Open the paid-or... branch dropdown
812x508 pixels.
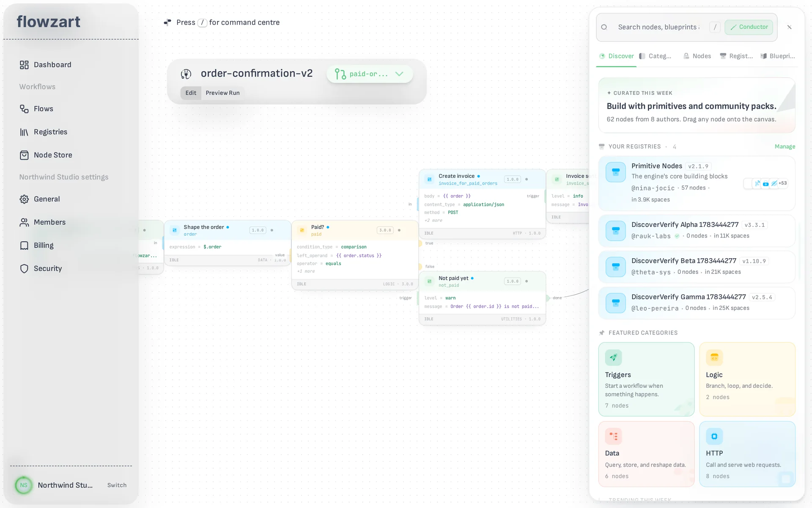coord(370,74)
